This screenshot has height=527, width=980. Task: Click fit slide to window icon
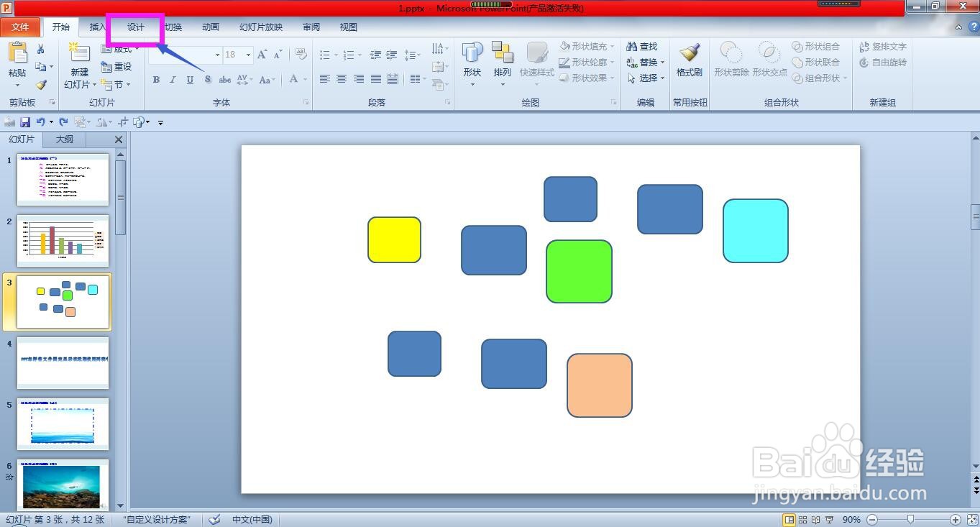click(x=972, y=520)
